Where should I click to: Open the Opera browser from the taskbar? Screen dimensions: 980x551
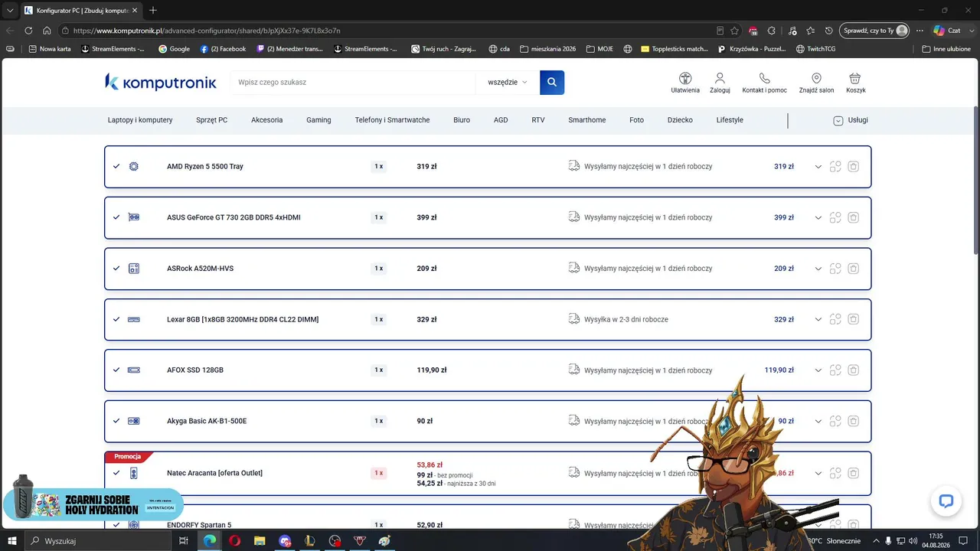(234, 541)
